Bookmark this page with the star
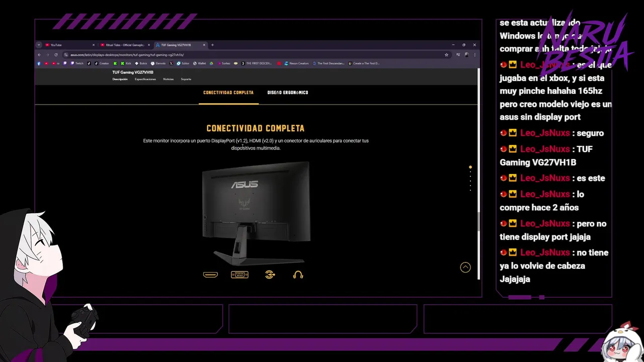 click(x=446, y=55)
